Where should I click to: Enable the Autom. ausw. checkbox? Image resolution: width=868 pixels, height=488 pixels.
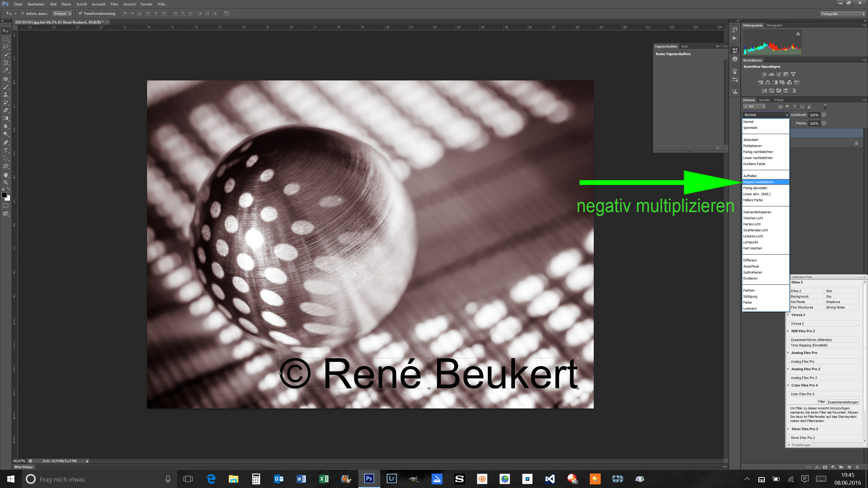(x=23, y=14)
